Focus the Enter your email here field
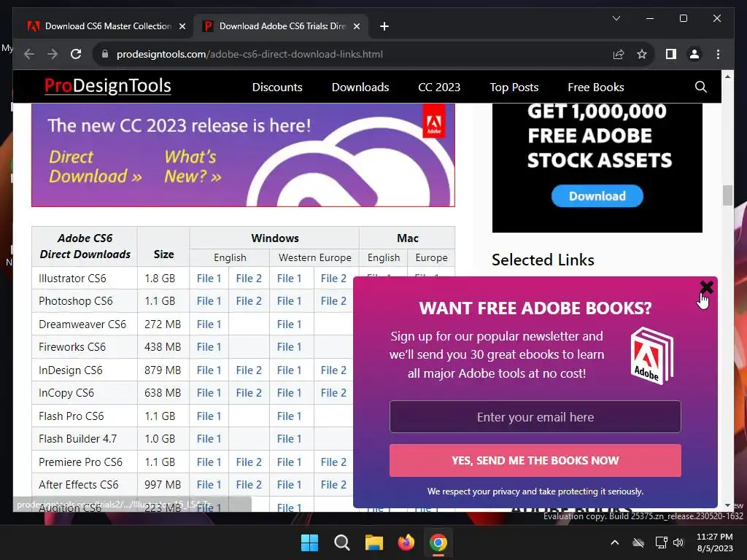747x560 pixels. pos(535,416)
